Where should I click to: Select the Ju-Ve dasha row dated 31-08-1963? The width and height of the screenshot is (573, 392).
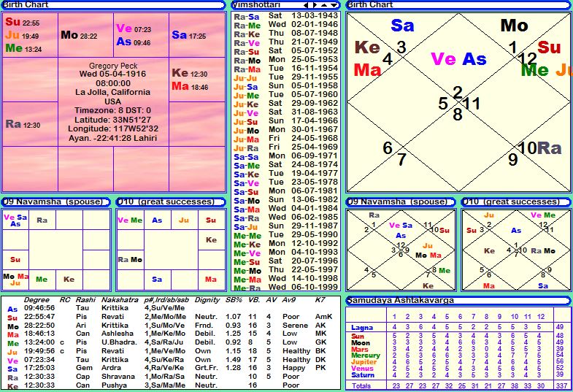tap(285, 112)
